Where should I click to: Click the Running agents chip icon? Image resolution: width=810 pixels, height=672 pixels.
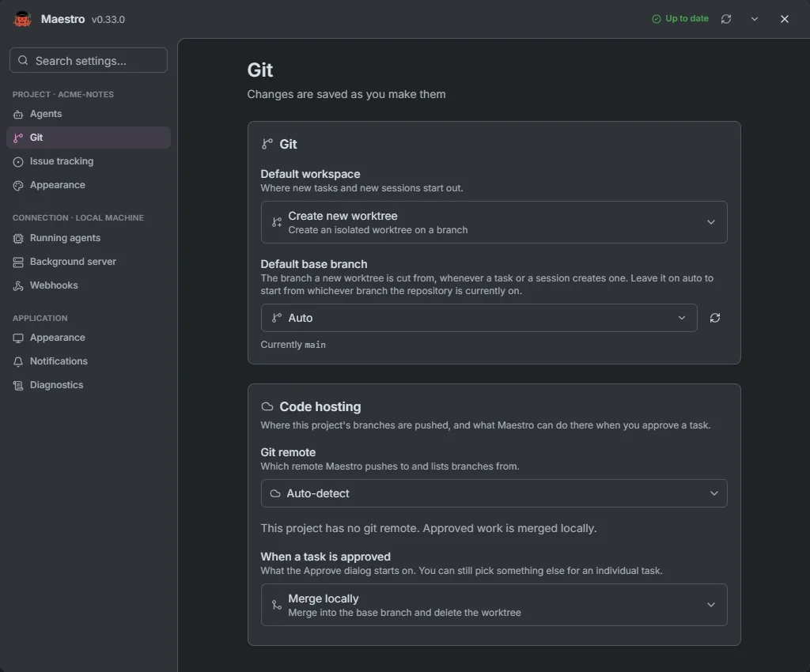[18, 239]
